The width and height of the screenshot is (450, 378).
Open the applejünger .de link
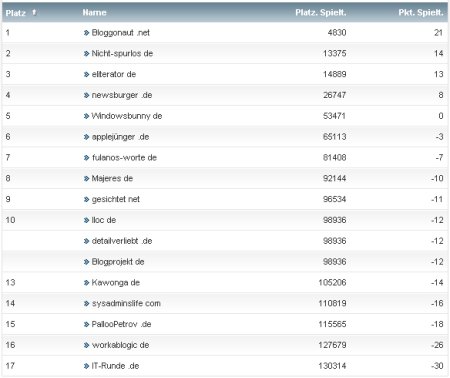click(120, 137)
